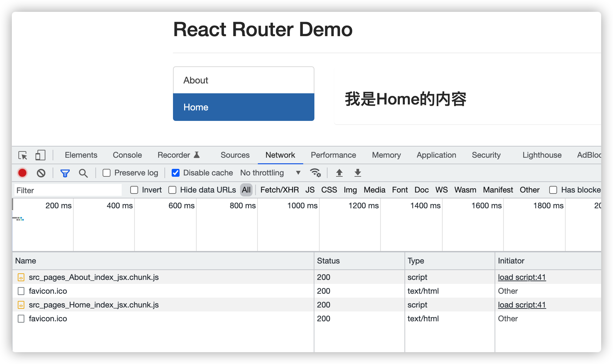Image resolution: width=613 pixels, height=364 pixels.
Task: Open load script:41 initiator for Home chunk
Action: point(522,305)
